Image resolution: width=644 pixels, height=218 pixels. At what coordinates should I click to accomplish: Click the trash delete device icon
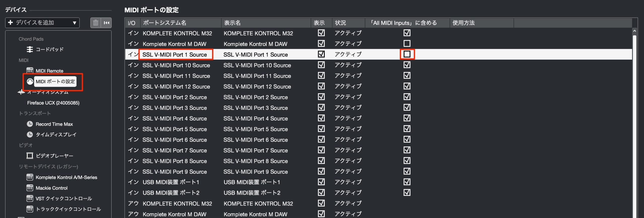point(96,23)
